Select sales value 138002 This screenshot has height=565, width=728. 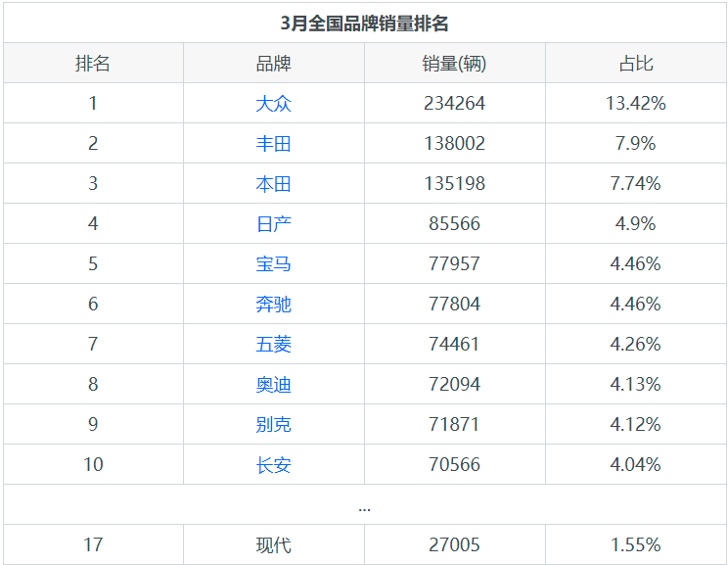pyautogui.click(x=455, y=144)
